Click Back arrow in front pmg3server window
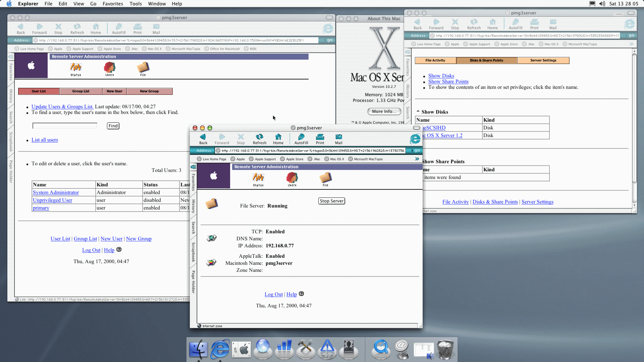Viewport: 644px width, 362px height. pos(203,137)
